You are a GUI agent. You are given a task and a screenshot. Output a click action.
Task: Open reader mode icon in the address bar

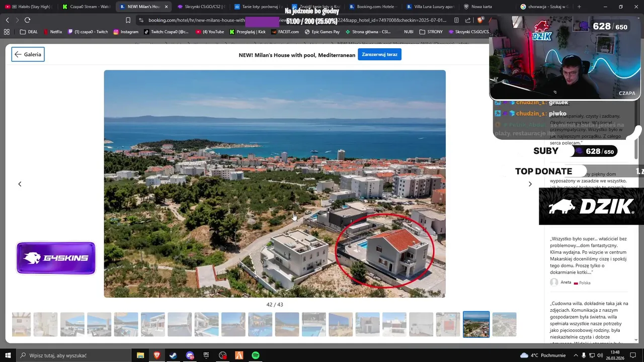point(456,20)
